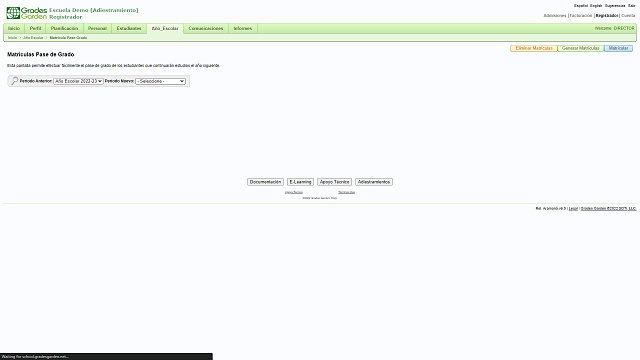This screenshot has height=360, width=640.
Task: Open the Informes menu tab
Action: tap(243, 28)
